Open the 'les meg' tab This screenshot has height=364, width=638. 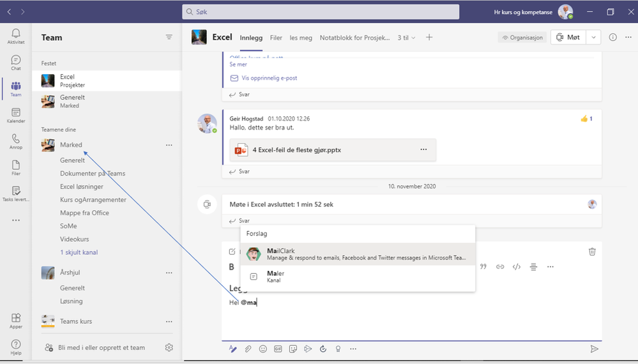pos(301,38)
